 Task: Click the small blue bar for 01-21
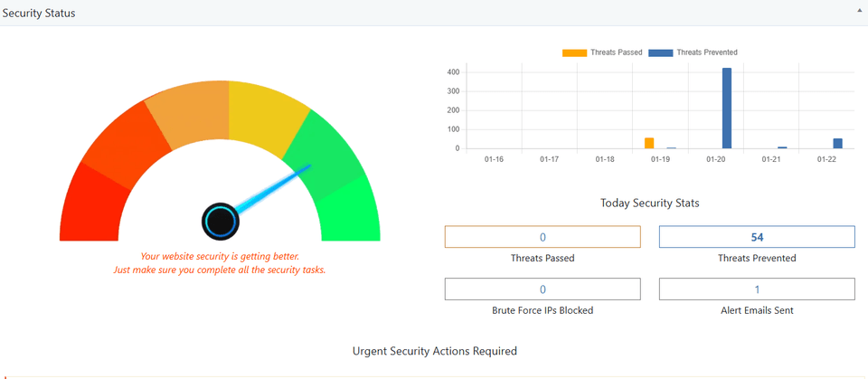point(782,147)
